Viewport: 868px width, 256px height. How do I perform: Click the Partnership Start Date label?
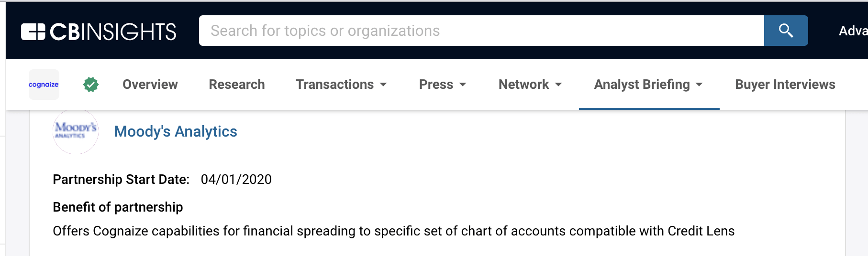pos(121,180)
